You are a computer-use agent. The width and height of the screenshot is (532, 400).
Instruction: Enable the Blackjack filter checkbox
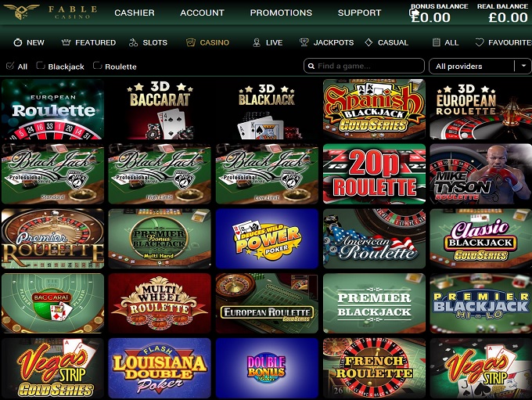tap(41, 65)
